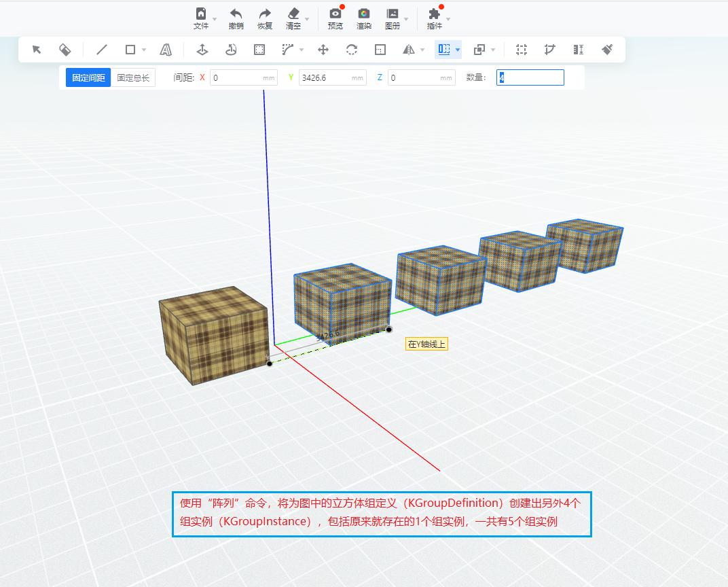Click the X spacing input field
728x587 pixels.
tap(244, 77)
